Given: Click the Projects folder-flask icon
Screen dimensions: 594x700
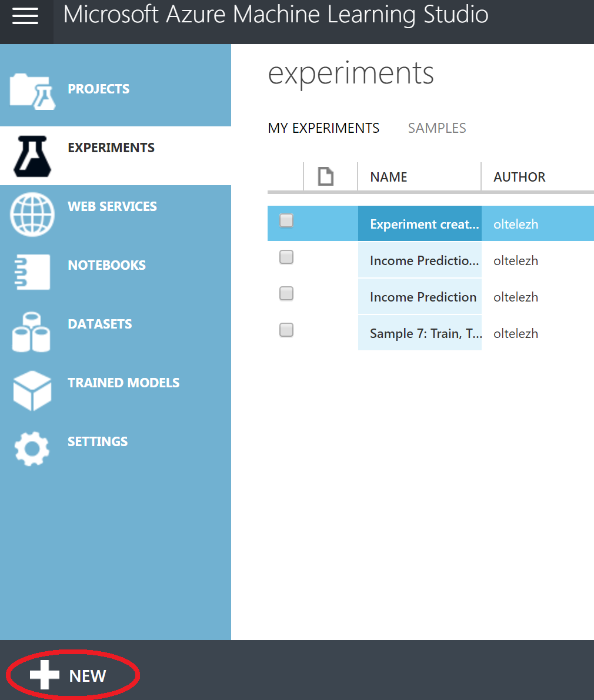Looking at the screenshot, I should point(32,92).
